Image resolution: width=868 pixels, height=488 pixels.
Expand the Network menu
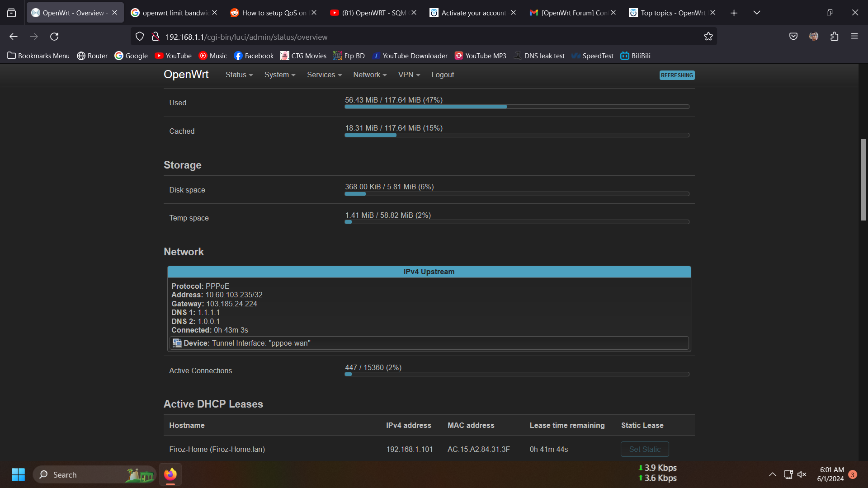tap(369, 75)
